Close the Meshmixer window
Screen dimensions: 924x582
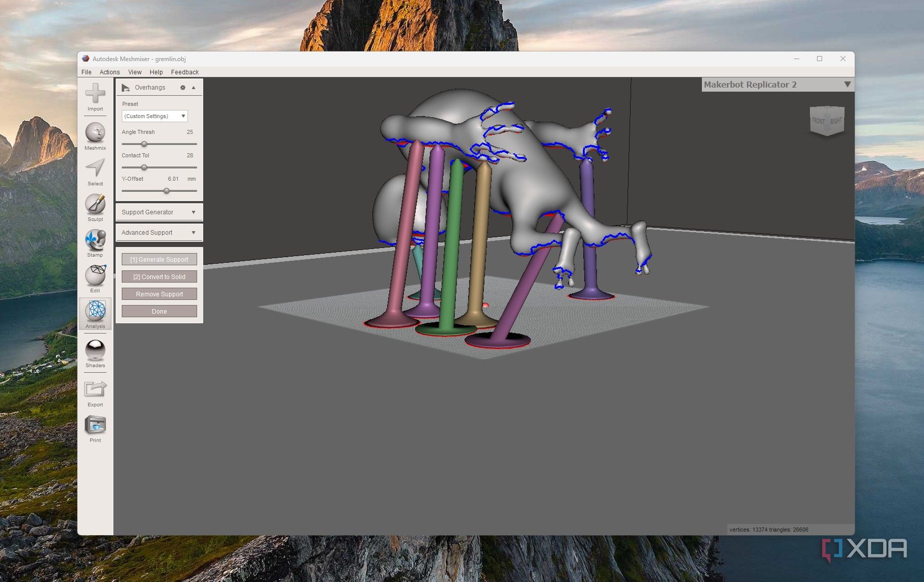[x=843, y=59]
